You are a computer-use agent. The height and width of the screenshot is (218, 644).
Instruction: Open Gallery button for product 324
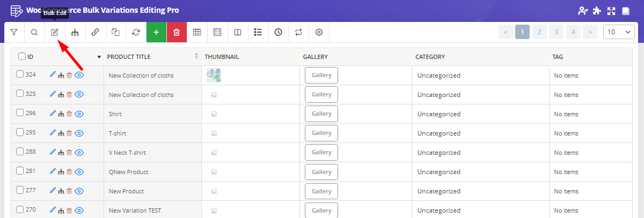coord(321,76)
